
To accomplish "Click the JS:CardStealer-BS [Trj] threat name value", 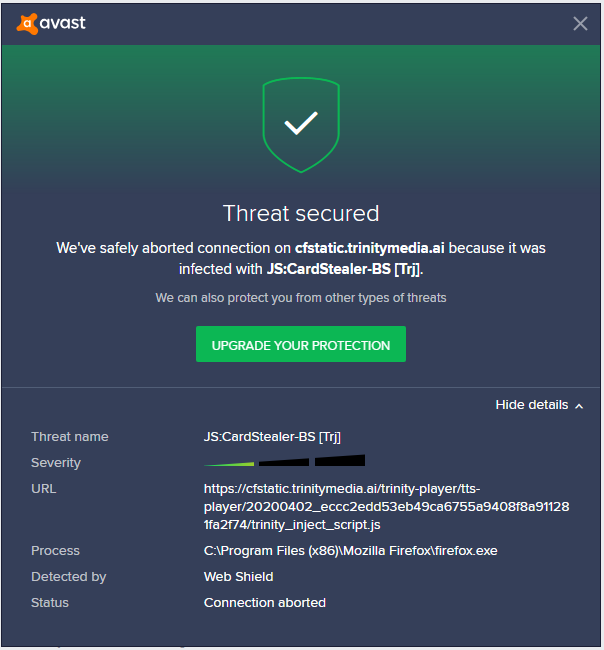I will coord(272,437).
